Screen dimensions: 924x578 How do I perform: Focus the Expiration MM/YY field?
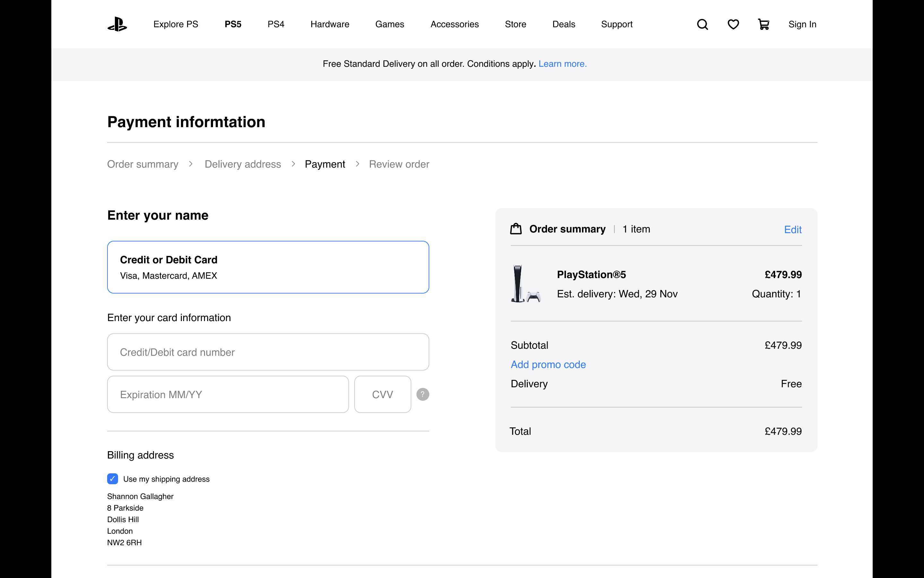click(228, 394)
